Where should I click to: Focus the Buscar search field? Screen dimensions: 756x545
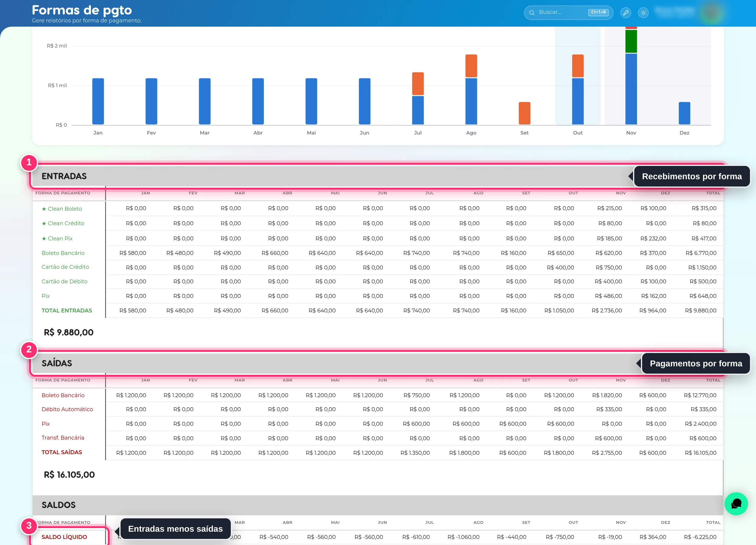point(568,13)
